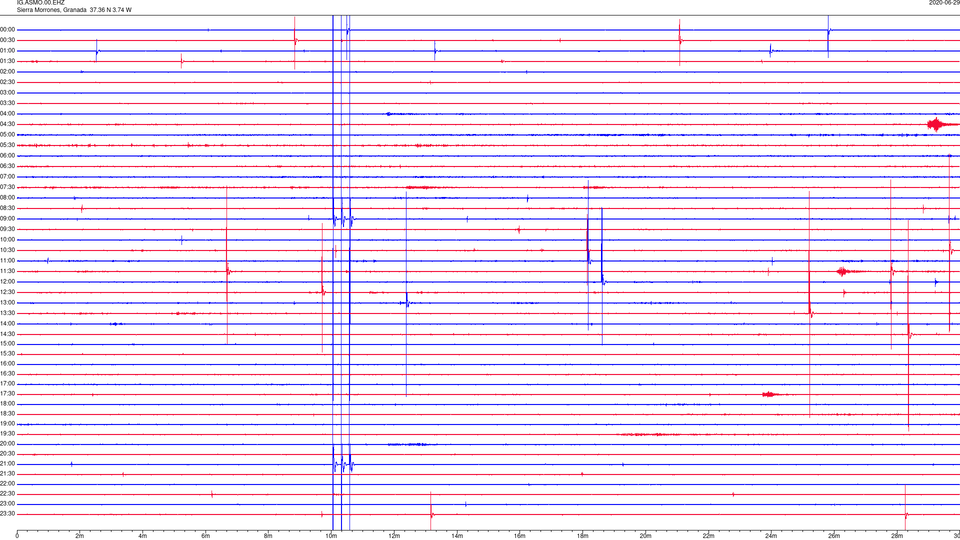Screen dimensions: 960x540
Task: Select the 08:00 time label
Action: point(8,197)
